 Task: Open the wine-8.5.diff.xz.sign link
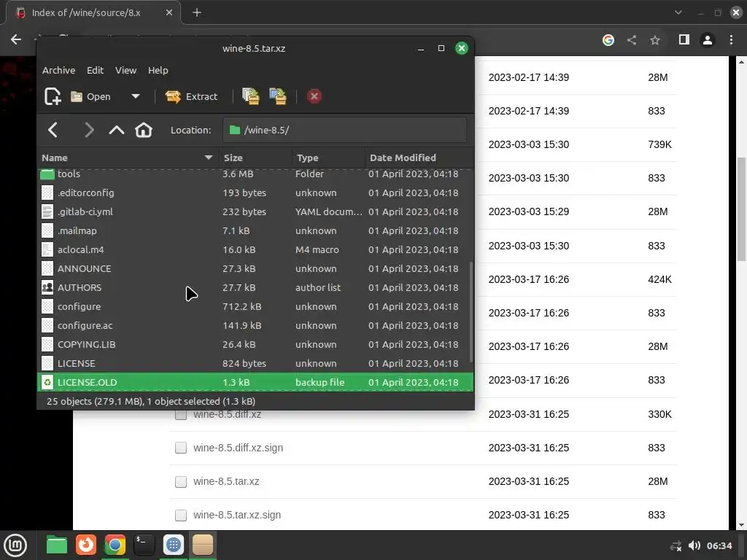[x=239, y=448]
